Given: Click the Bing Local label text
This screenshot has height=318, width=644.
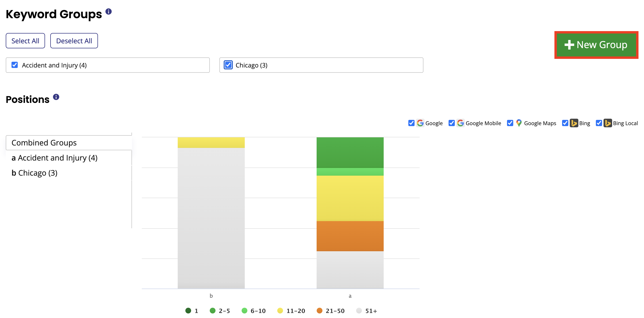Looking at the screenshot, I should tap(625, 123).
